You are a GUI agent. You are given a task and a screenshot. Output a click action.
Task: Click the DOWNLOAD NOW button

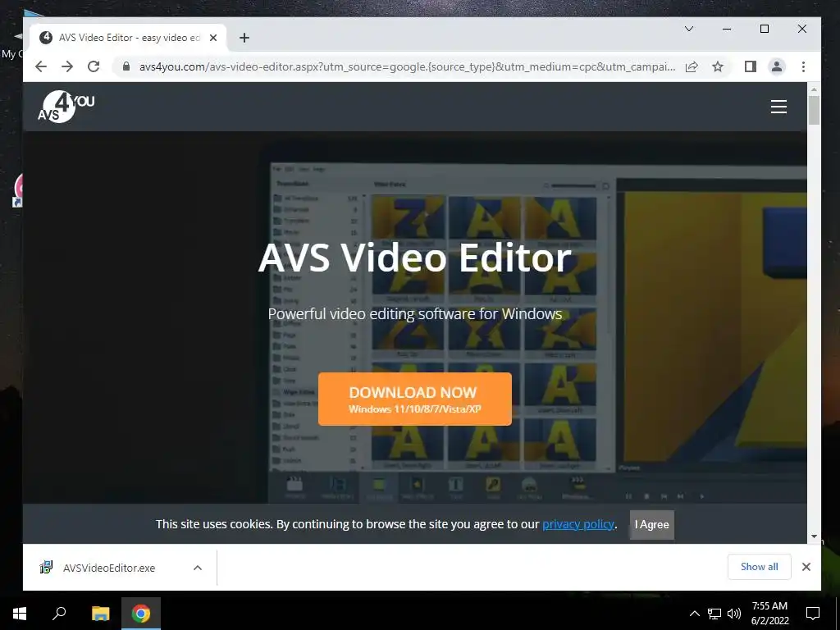tap(414, 399)
